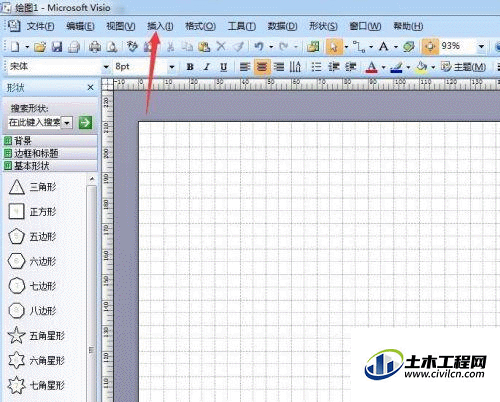Select the Format Painter icon
This screenshot has height=402, width=500.
click(238, 47)
